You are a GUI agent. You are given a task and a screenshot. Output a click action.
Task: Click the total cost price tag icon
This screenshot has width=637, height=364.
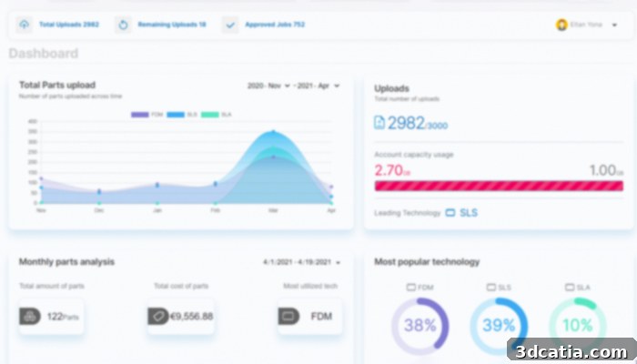pyautogui.click(x=158, y=316)
